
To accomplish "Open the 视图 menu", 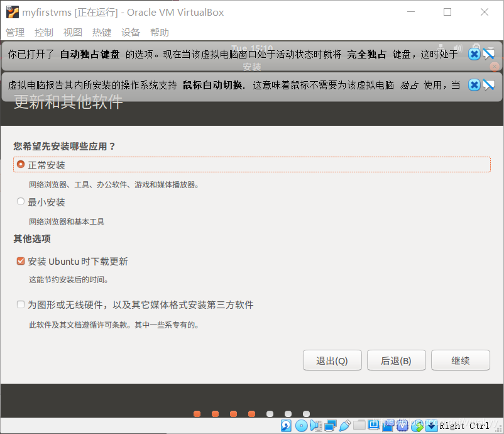I will tap(73, 33).
